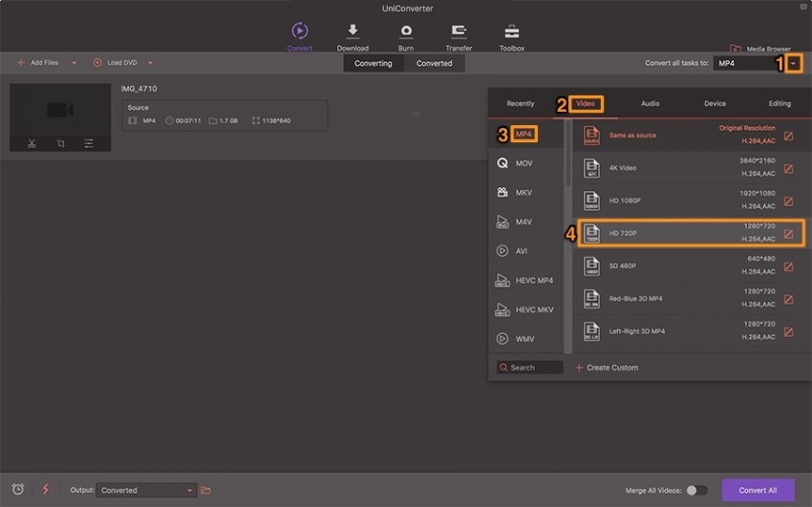Choose the Same as source preset
This screenshot has height=507, width=812.
point(692,135)
